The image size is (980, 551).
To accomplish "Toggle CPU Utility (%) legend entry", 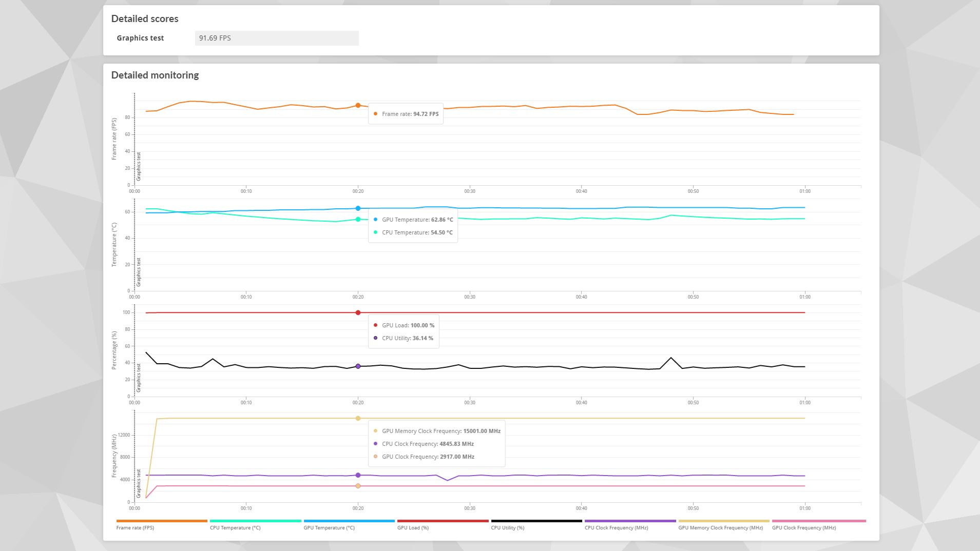I will pyautogui.click(x=507, y=527).
